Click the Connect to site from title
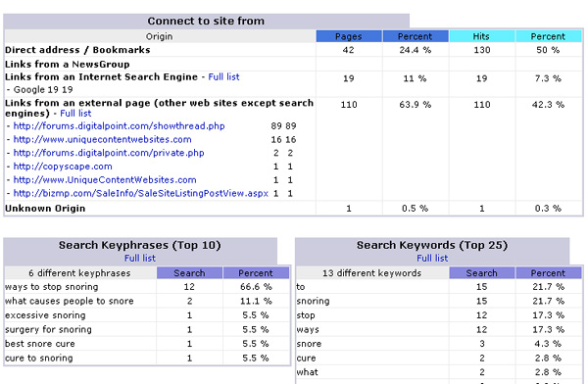This screenshot has height=384, width=588. pyautogui.click(x=206, y=21)
